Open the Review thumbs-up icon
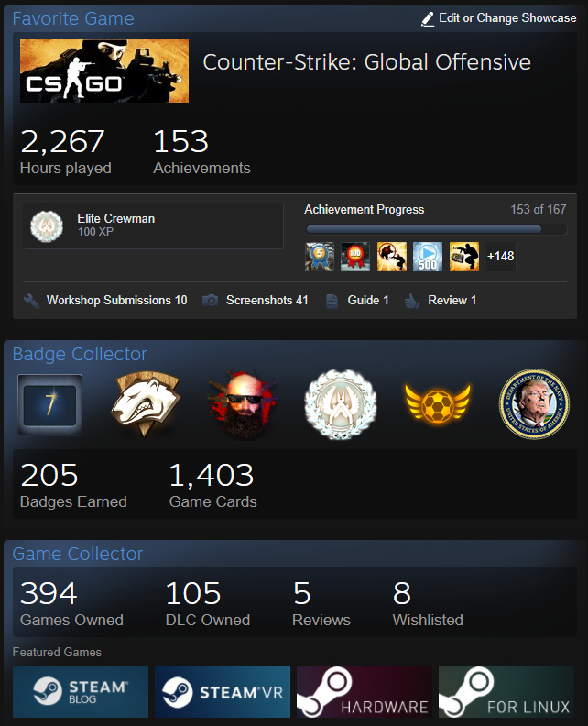Viewport: 588px width, 726px height. (412, 301)
